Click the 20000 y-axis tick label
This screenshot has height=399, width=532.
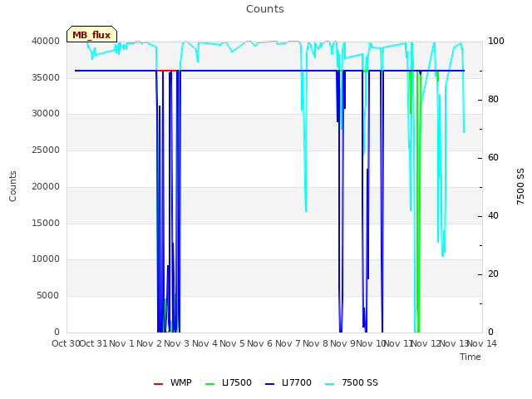(46, 186)
